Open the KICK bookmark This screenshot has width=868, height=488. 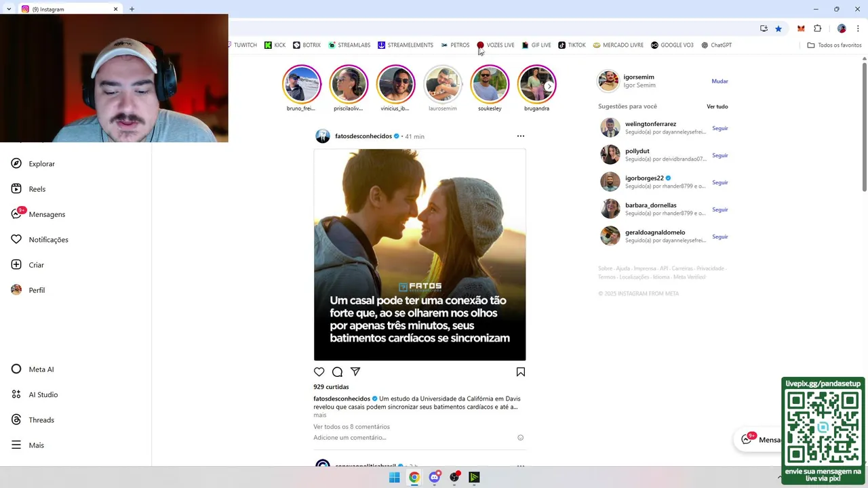pos(275,45)
